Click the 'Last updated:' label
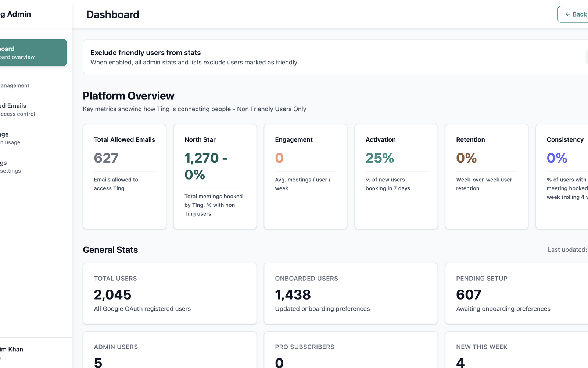588x368 pixels. (x=567, y=250)
